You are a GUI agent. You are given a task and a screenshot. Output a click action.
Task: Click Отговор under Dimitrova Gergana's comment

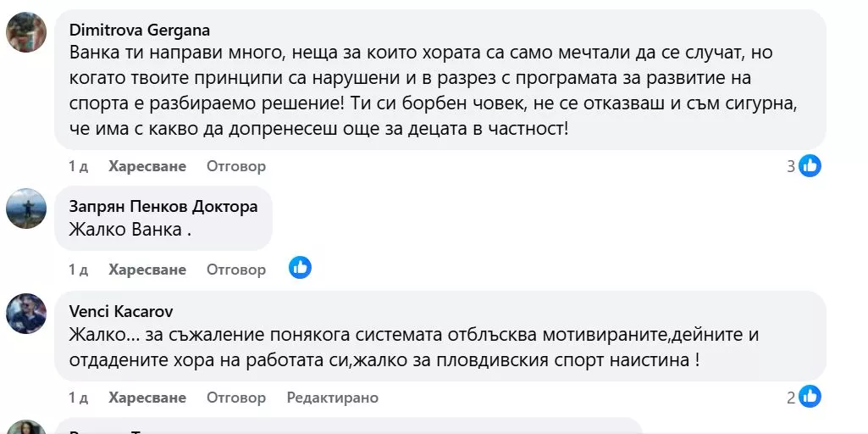(236, 167)
